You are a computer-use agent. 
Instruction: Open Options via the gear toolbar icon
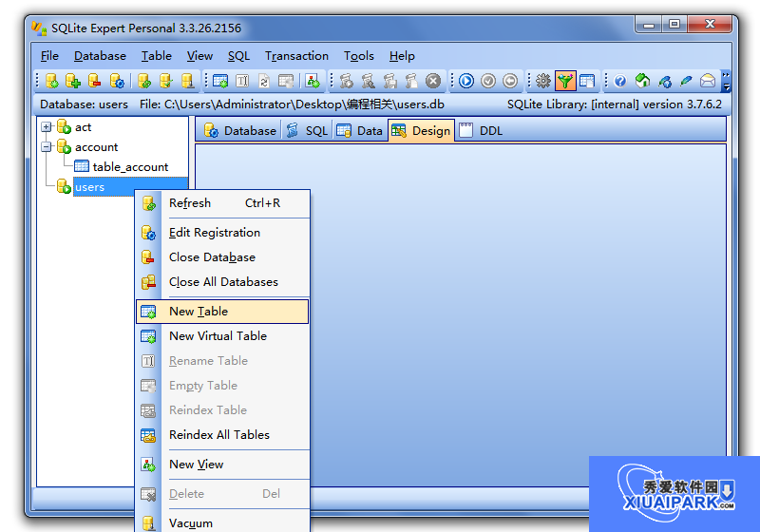click(543, 81)
